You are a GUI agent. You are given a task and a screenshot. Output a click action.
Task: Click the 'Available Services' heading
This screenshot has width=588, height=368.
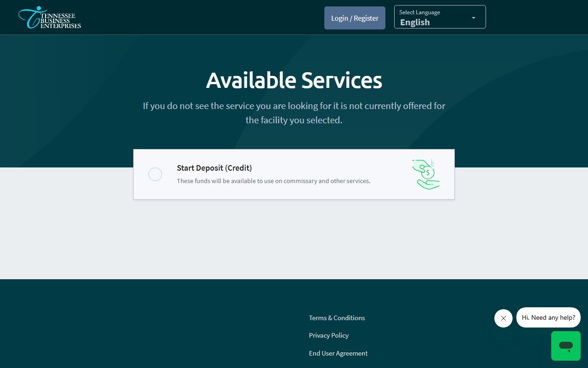pyautogui.click(x=294, y=80)
